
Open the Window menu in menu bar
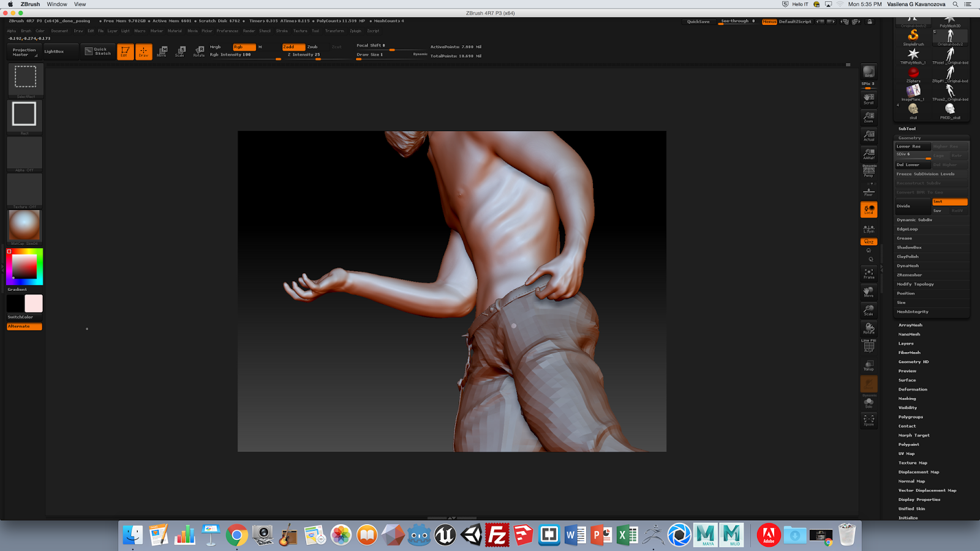pyautogui.click(x=57, y=4)
